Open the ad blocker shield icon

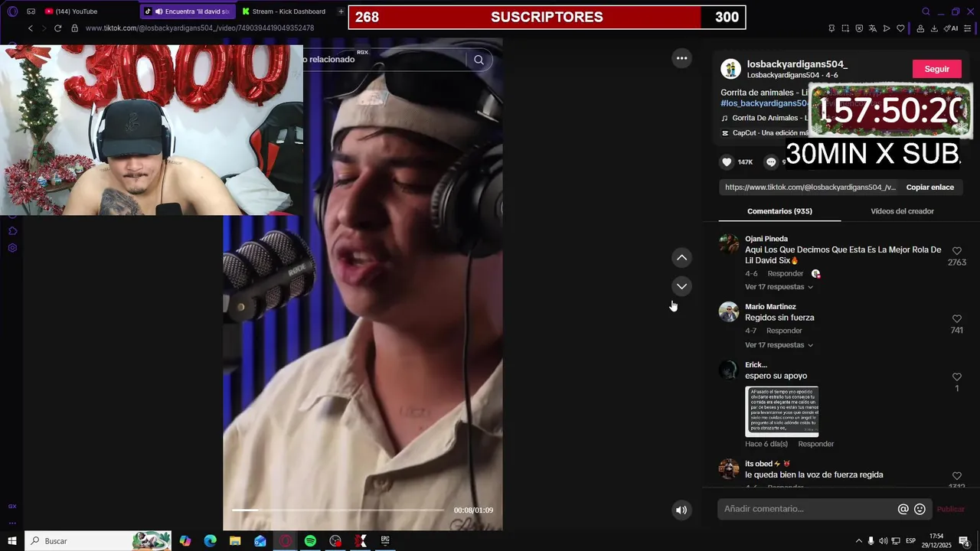tap(859, 28)
